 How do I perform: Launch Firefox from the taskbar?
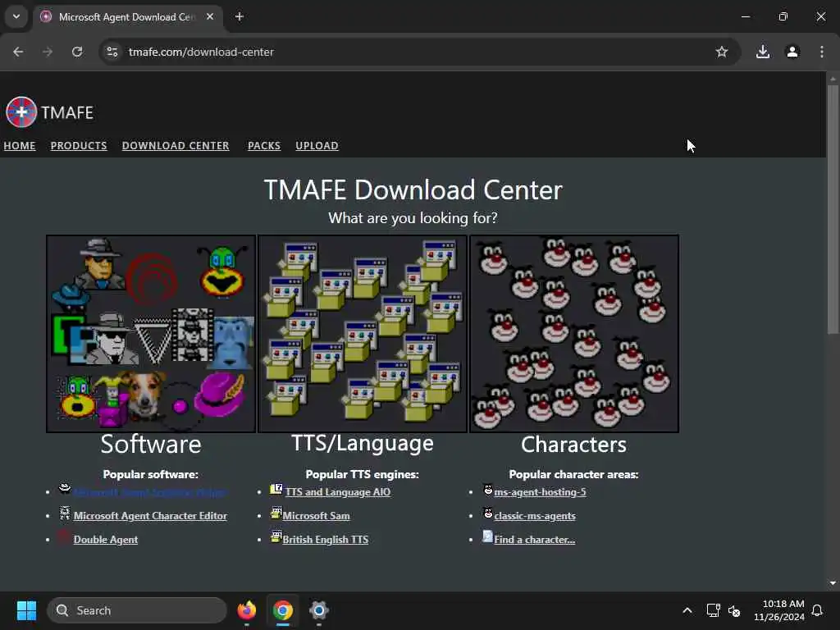(247, 610)
